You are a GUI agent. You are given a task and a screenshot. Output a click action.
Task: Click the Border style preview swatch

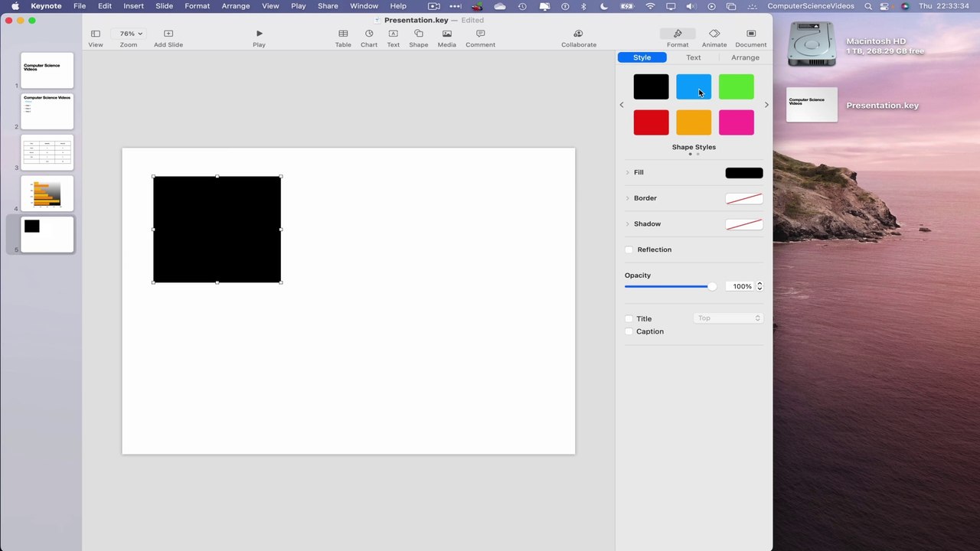click(x=744, y=199)
